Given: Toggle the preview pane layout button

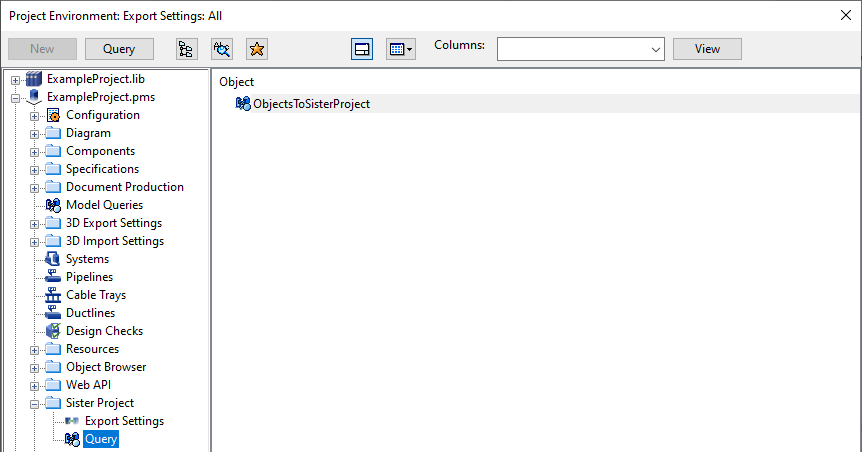Looking at the screenshot, I should (362, 49).
